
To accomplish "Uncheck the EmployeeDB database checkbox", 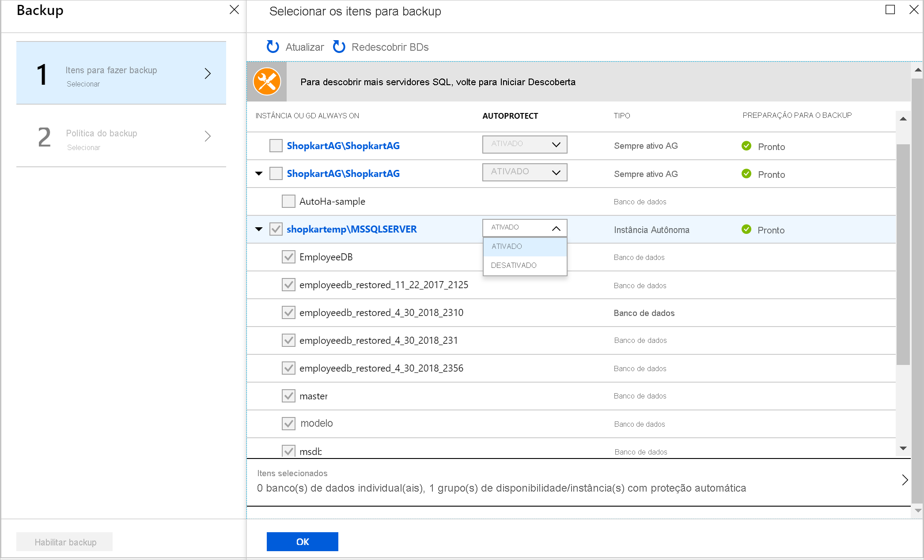I will [x=288, y=256].
